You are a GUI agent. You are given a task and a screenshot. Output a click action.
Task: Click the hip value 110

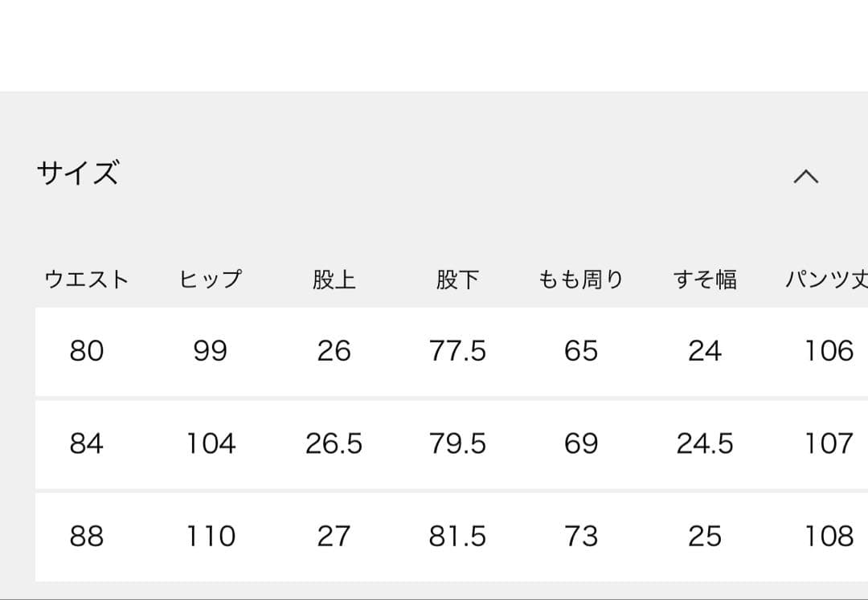click(x=211, y=536)
